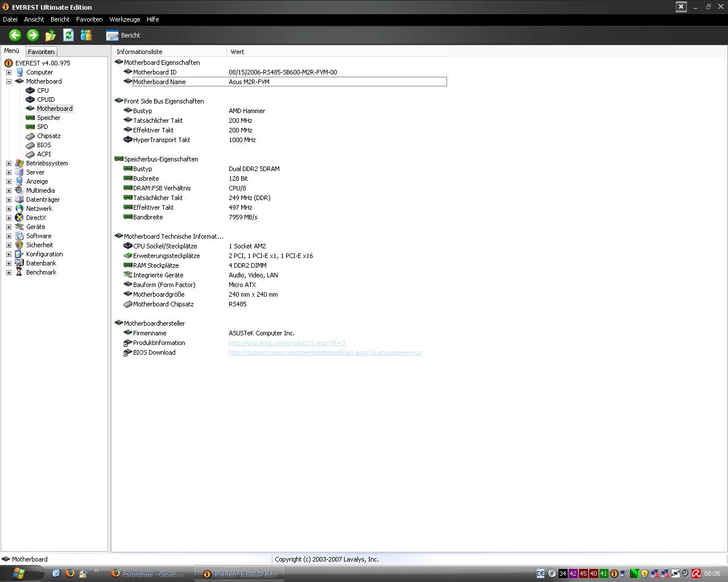Open the Hilfe menu

pyautogui.click(x=152, y=19)
